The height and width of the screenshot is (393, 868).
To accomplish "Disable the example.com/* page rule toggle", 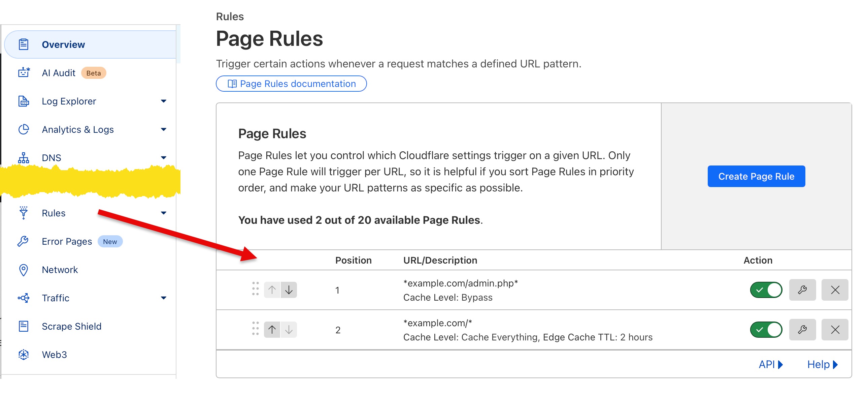I will coord(766,330).
